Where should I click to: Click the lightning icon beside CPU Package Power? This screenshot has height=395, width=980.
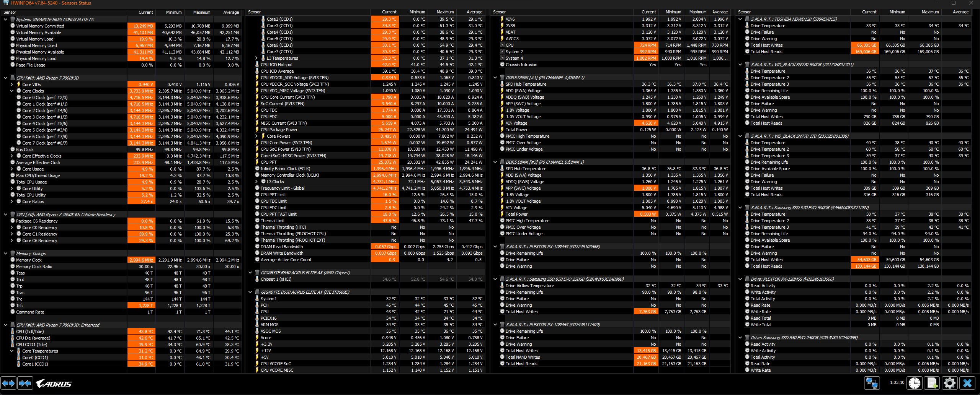click(x=257, y=130)
